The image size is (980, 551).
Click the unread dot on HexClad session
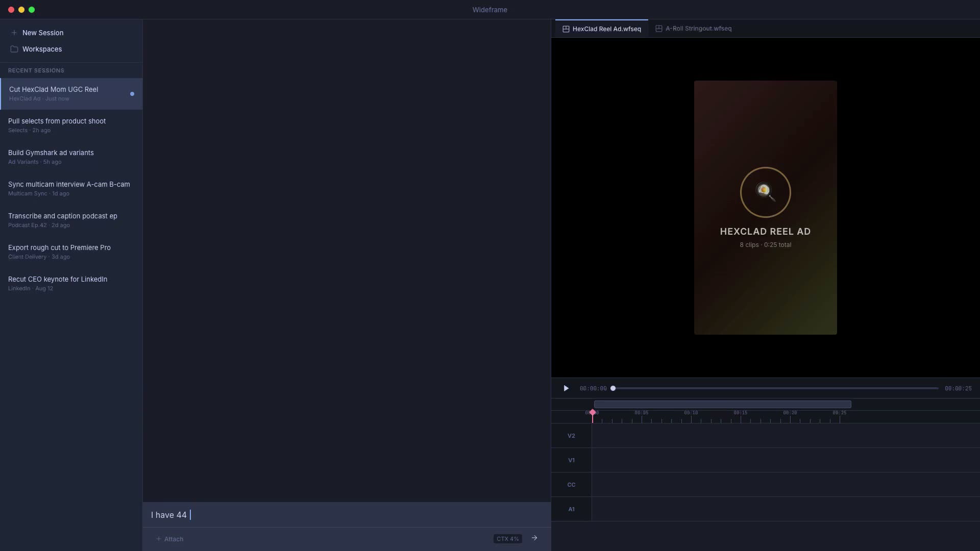coord(132,94)
